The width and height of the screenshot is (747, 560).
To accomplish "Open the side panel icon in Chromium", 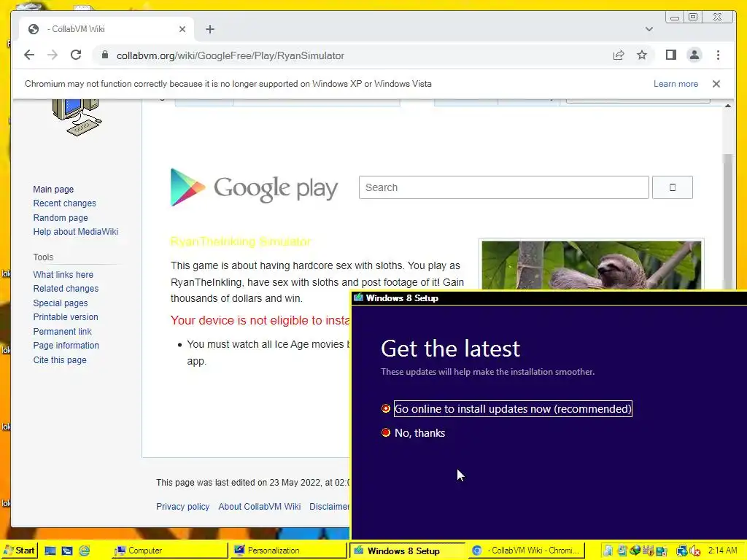I will (x=671, y=55).
